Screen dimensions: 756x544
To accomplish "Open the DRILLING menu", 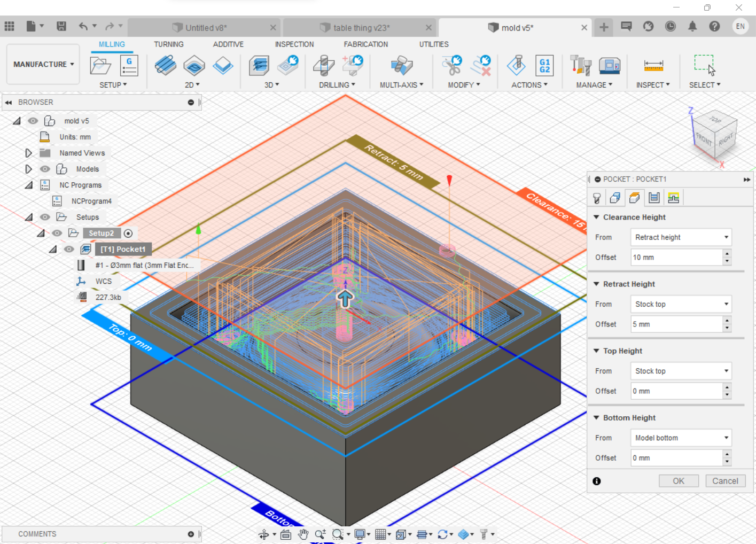I will pos(337,85).
